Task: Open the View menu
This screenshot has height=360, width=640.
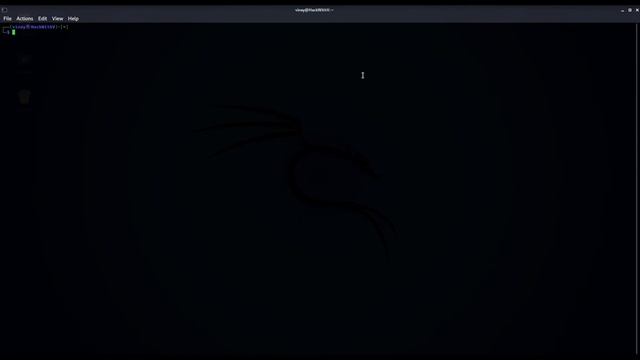Action: pos(57,19)
